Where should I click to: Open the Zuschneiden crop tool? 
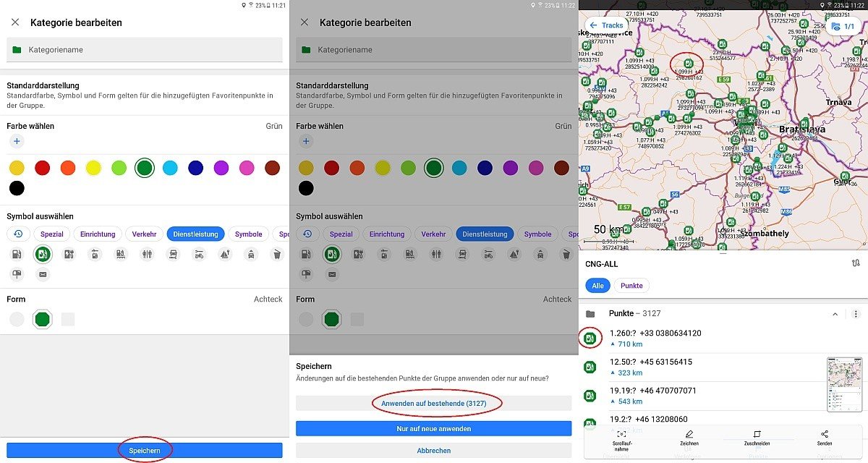757,438
